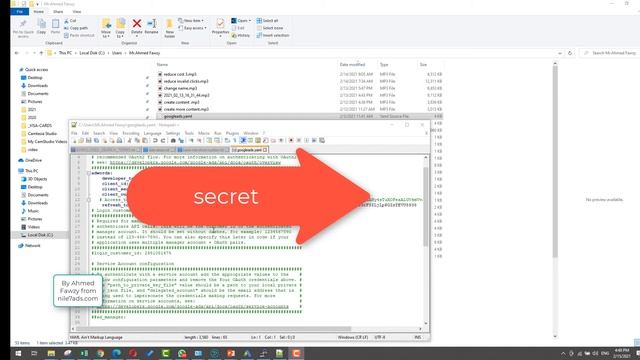Viewport: 640px width, 360px height.
Task: Expand the address bar history dropdown
Action: (x=560, y=53)
